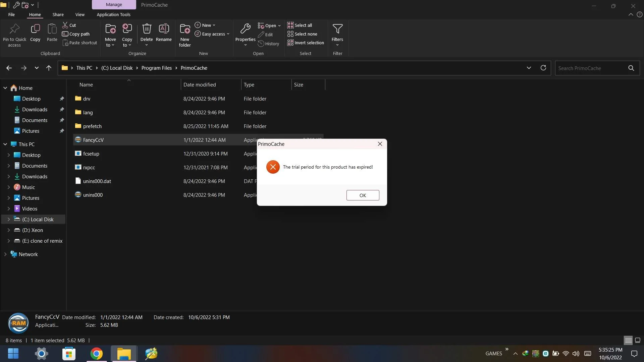Image resolution: width=644 pixels, height=362 pixels.
Task: Refresh the PrimoCache folder view
Action: 543,68
